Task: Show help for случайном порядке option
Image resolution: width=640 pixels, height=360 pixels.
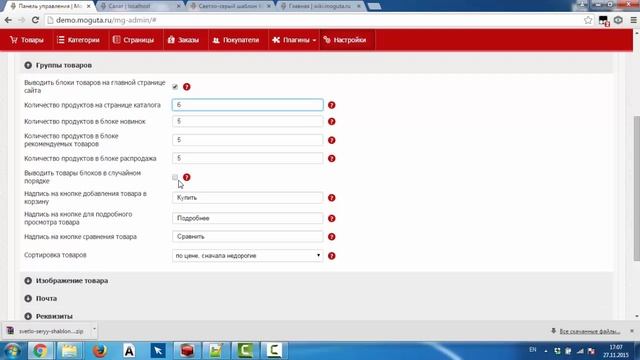Action: pos(187,177)
